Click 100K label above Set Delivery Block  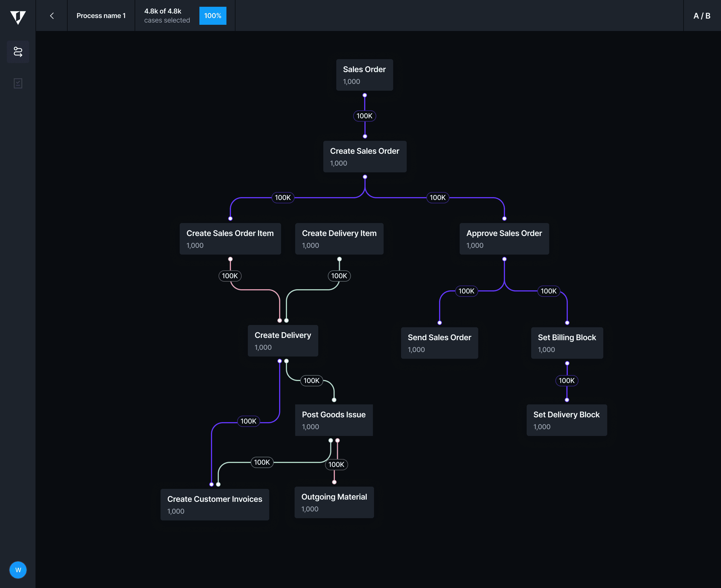coord(567,380)
